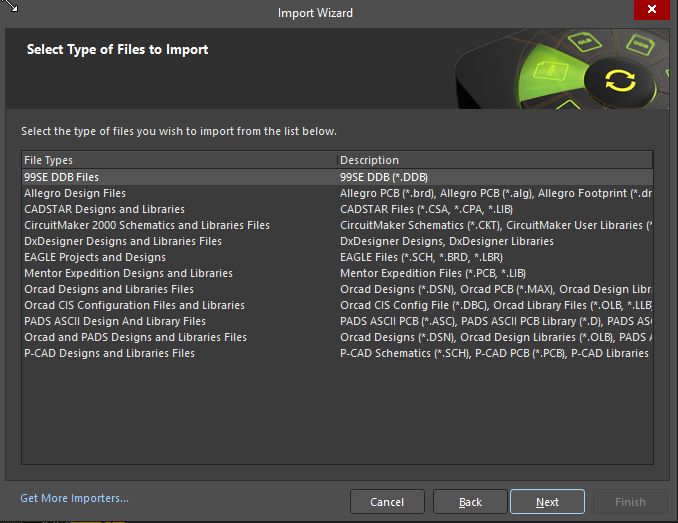The width and height of the screenshot is (678, 523).
Task: Select 99SE DDB Files row
Action: click(x=337, y=177)
